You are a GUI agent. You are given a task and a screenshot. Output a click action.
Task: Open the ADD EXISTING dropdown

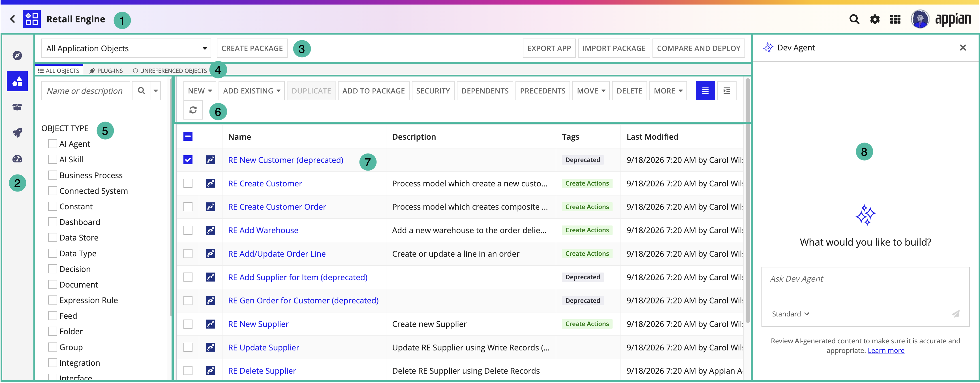(251, 91)
